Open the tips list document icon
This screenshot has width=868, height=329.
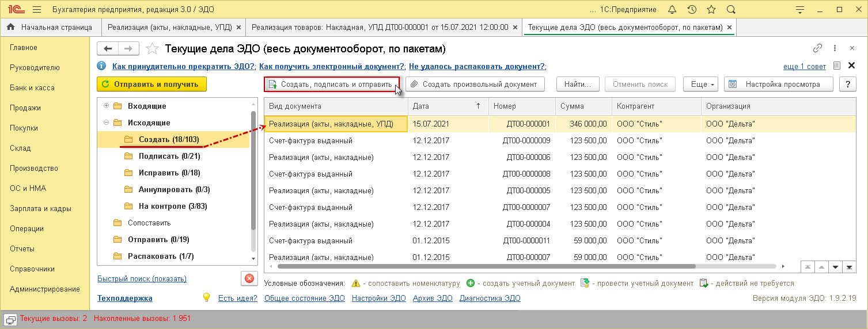[x=837, y=66]
